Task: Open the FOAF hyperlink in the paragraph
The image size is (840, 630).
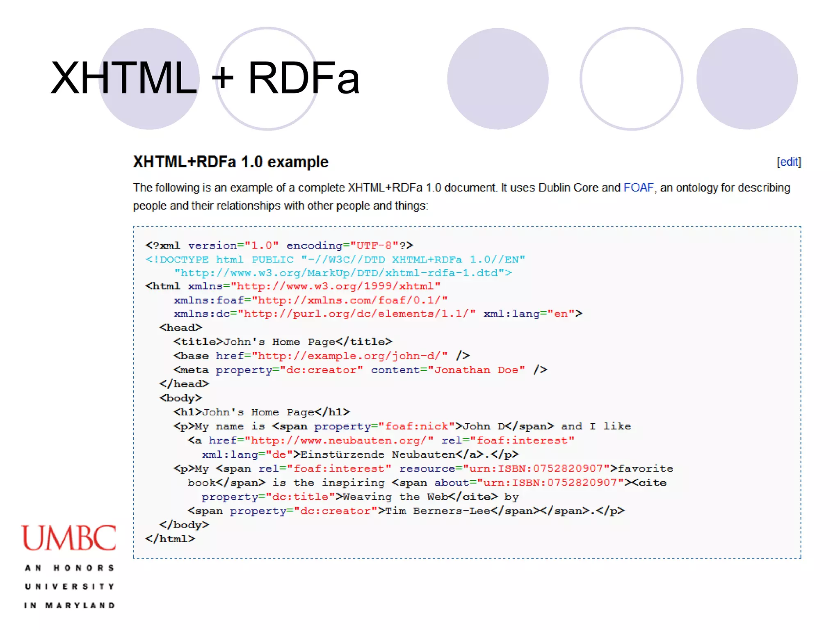Action: pos(638,188)
